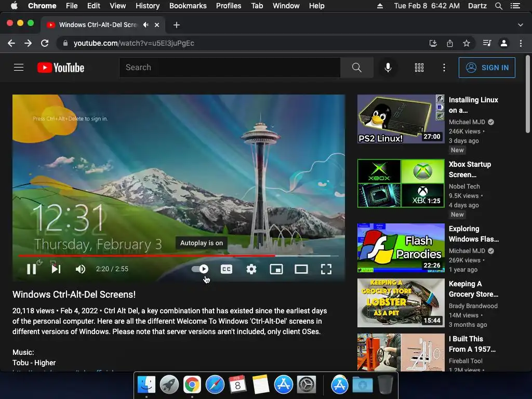Viewport: 532px width, 399px height.
Task: Open Launchpad from the Dock
Action: point(169,385)
